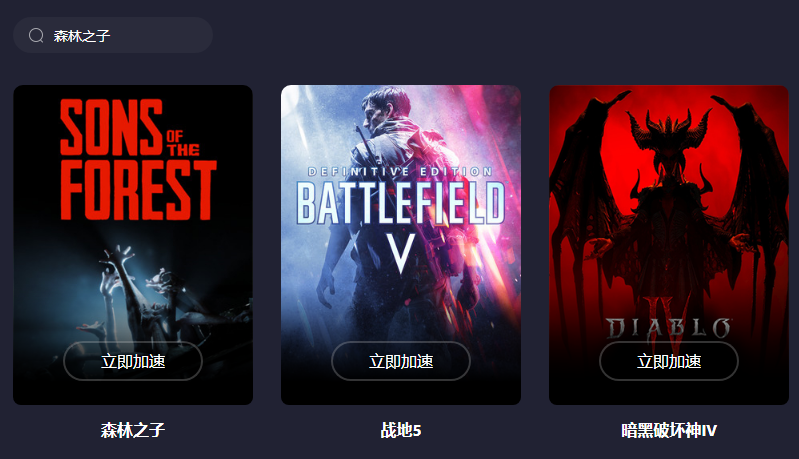The width and height of the screenshot is (799, 459).
Task: Start acceleration for Sons of the Forest
Action: [x=133, y=361]
